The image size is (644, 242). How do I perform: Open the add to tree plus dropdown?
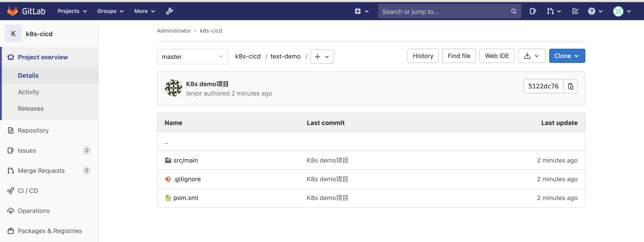click(322, 57)
